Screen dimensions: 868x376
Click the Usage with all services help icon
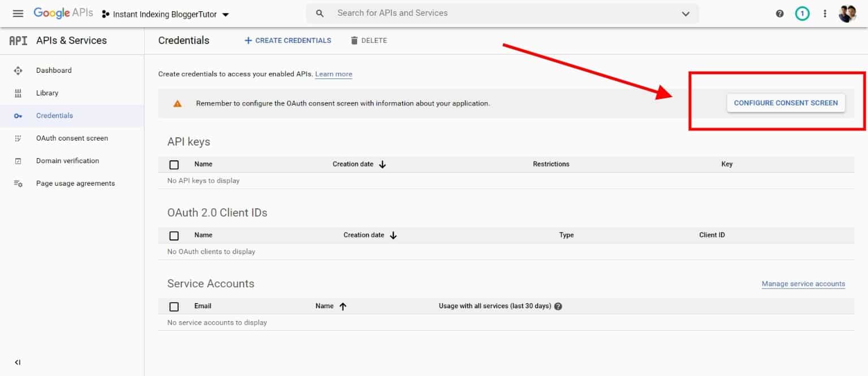pos(558,306)
